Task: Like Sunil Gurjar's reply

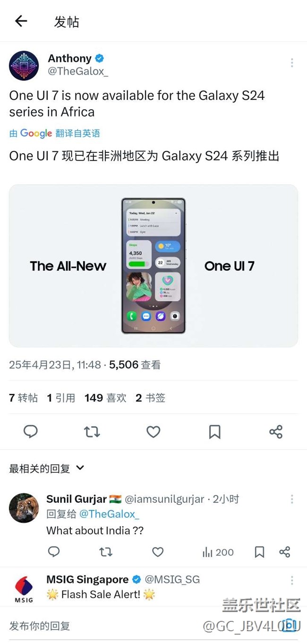Action: pyautogui.click(x=158, y=552)
